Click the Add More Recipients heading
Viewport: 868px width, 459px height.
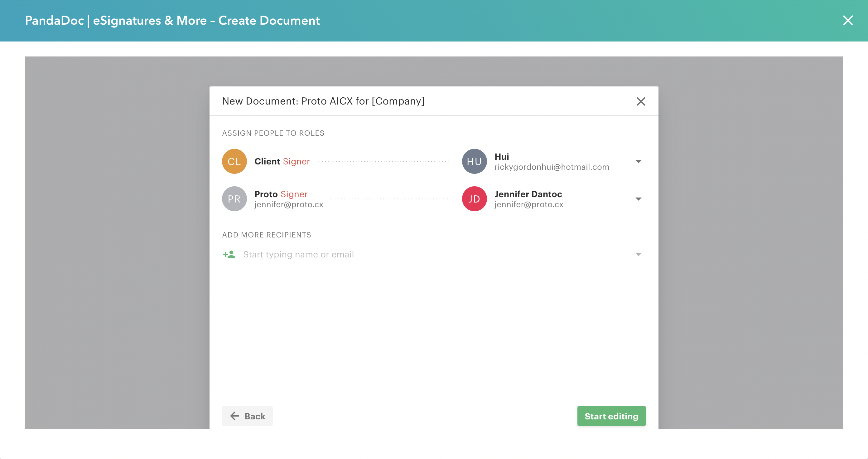click(267, 235)
